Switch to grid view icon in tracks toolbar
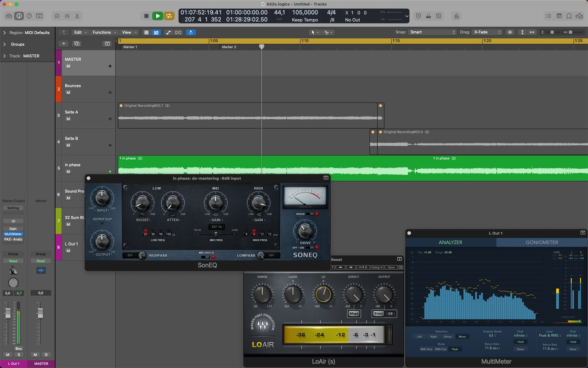The width and height of the screenshot is (588, 368). pyautogui.click(x=147, y=32)
